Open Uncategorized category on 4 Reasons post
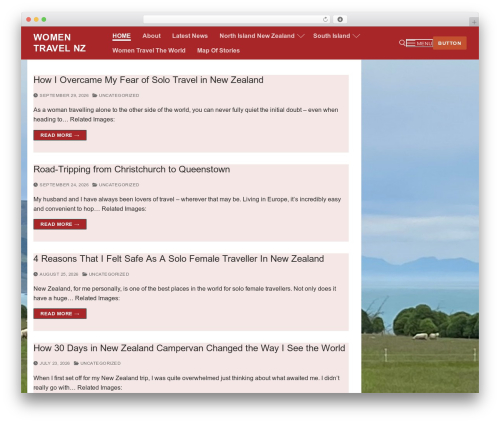500x423 pixels. point(109,274)
